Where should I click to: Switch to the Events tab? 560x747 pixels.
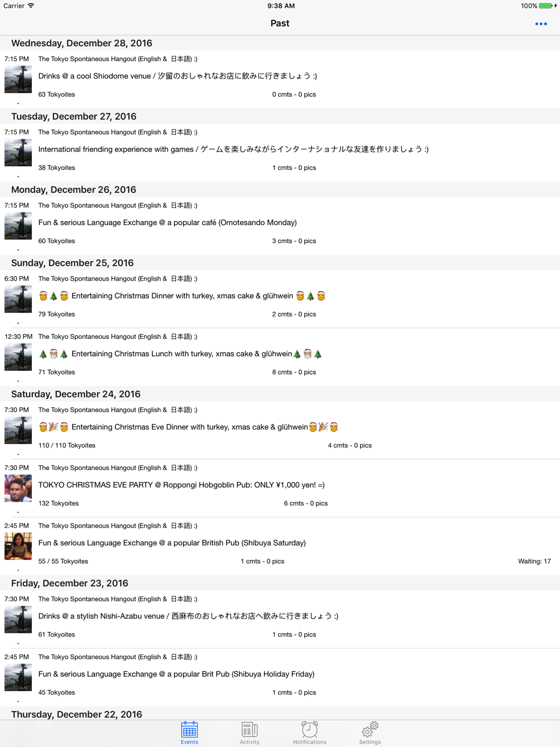(189, 733)
